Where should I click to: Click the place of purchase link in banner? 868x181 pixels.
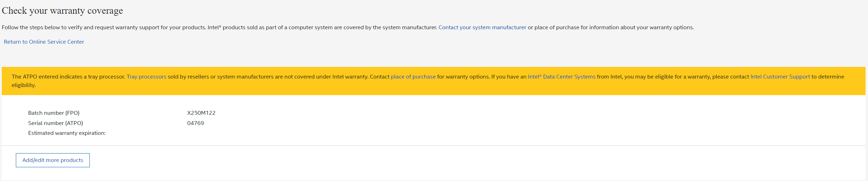pos(413,77)
